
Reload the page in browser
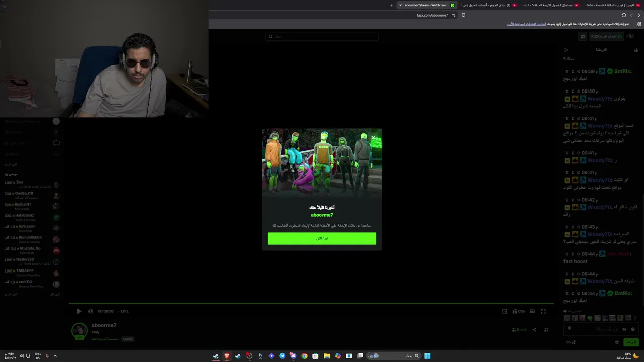click(624, 15)
